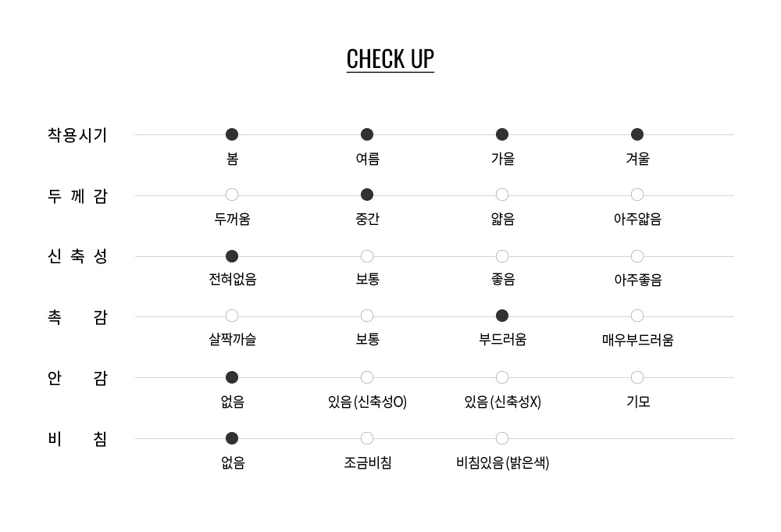Select the 겨울 season radio dot
The image size is (781, 532).
(x=637, y=134)
